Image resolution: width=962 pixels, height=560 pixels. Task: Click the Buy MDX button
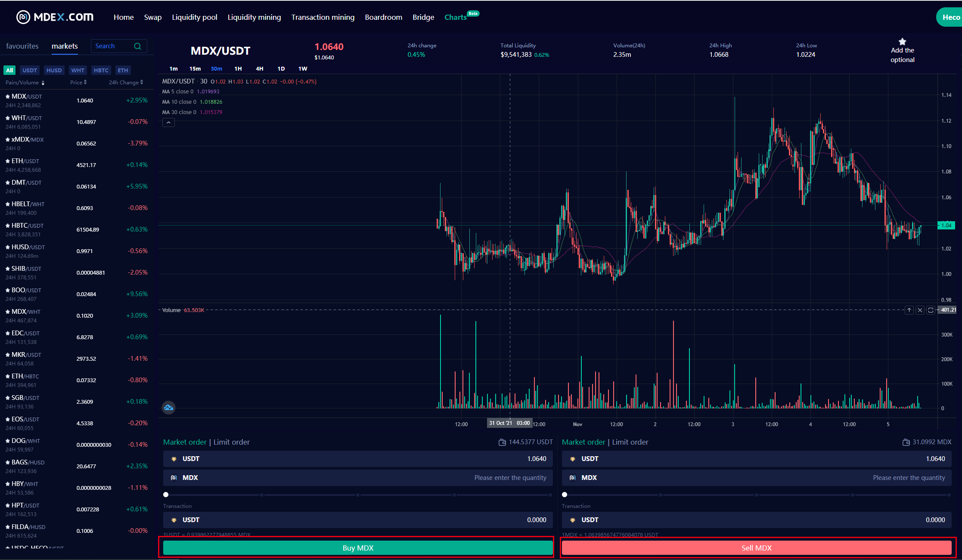(358, 548)
